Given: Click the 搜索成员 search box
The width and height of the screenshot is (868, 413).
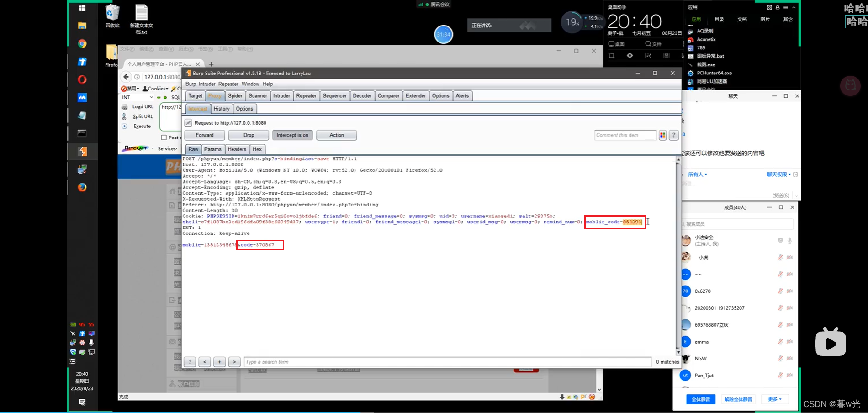Looking at the screenshot, I should (x=736, y=224).
